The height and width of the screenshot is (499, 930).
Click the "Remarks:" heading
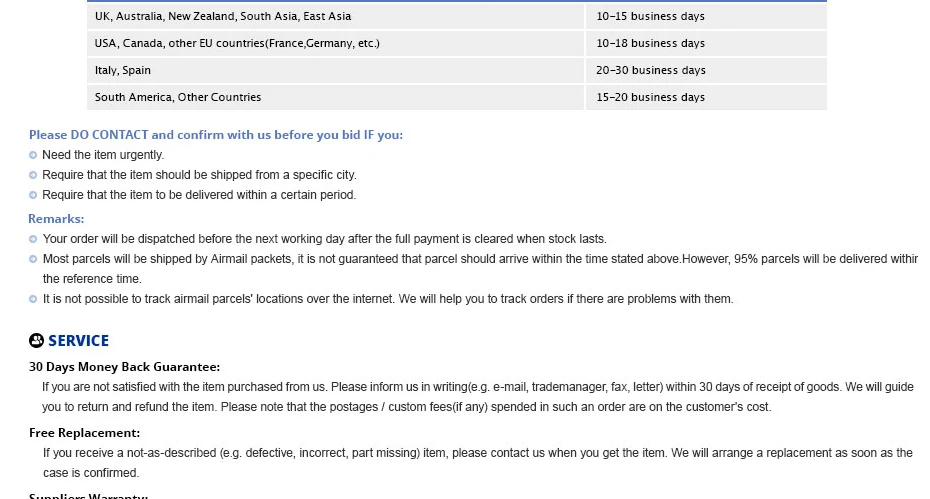pos(56,219)
